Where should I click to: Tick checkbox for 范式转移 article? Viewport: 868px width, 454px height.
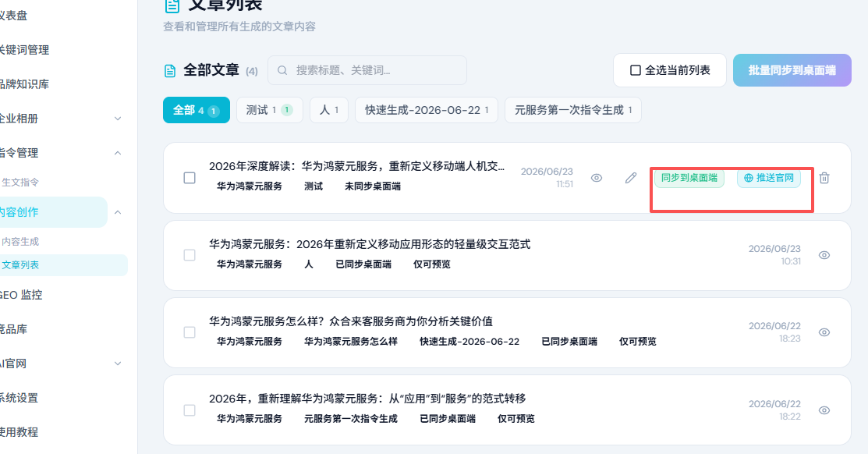190,410
